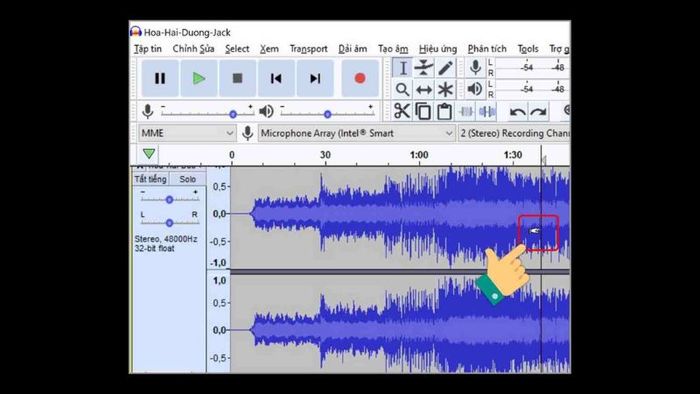This screenshot has height=394, width=700.
Task: Select the Multi-tool asterisk
Action: (x=445, y=89)
